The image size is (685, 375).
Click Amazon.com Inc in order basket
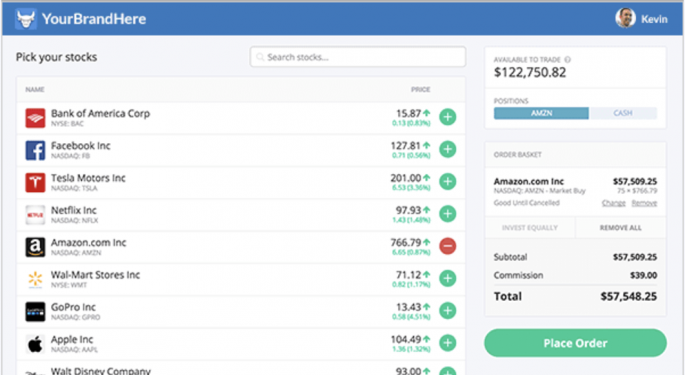pos(529,181)
